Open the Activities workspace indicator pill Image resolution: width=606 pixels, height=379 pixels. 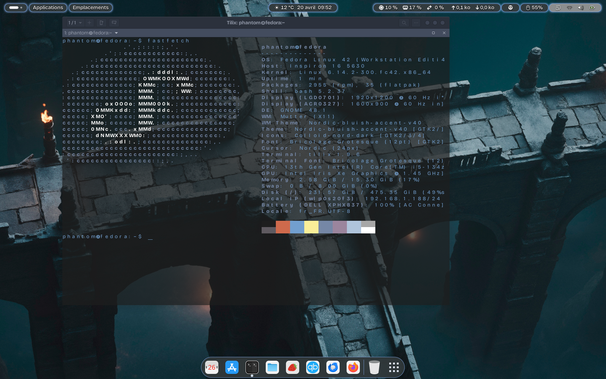coord(15,7)
